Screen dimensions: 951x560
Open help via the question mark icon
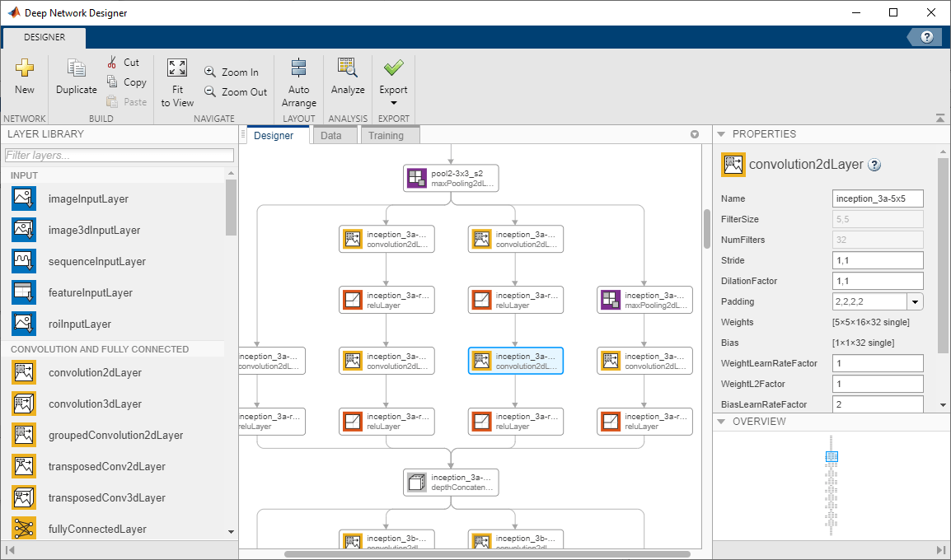click(925, 36)
